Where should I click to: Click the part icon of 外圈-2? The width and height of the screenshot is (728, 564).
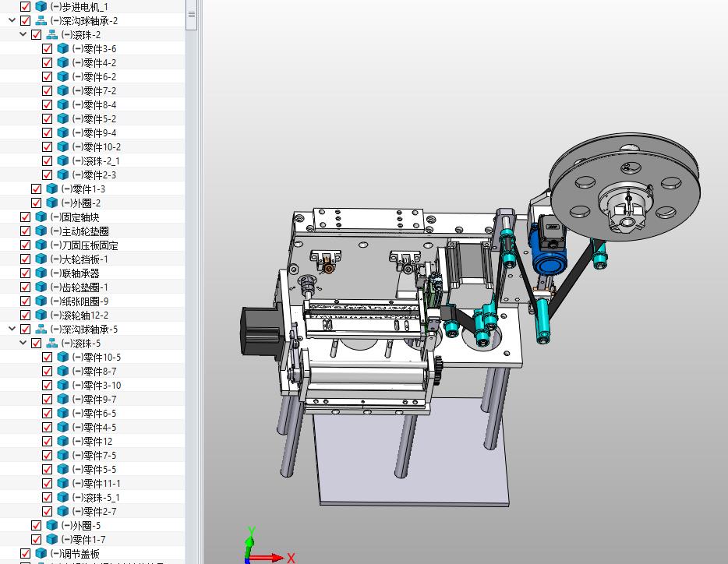click(x=52, y=203)
